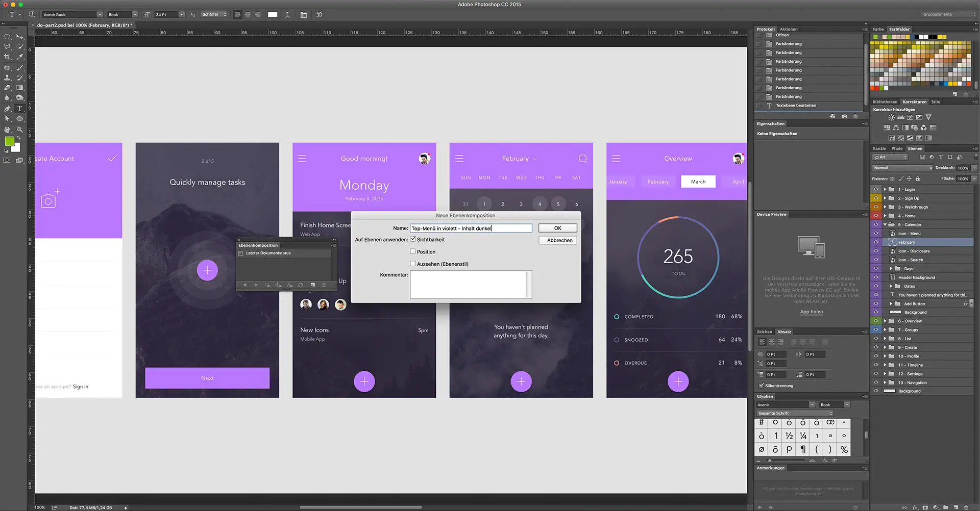
Task: Click the Abbrechen button
Action: coord(557,240)
